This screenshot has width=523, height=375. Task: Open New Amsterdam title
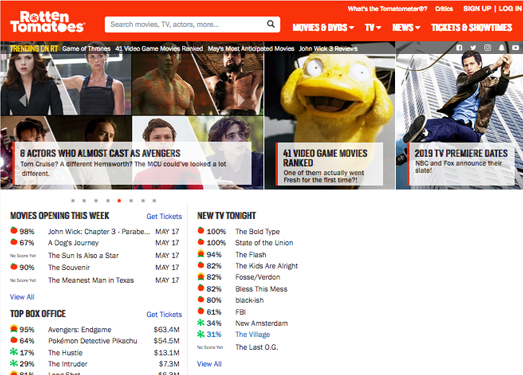(262, 323)
